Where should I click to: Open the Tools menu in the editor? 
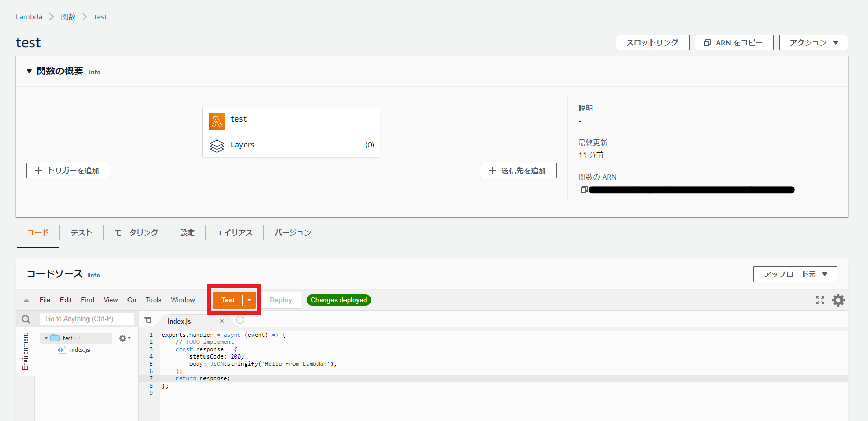[x=154, y=300]
